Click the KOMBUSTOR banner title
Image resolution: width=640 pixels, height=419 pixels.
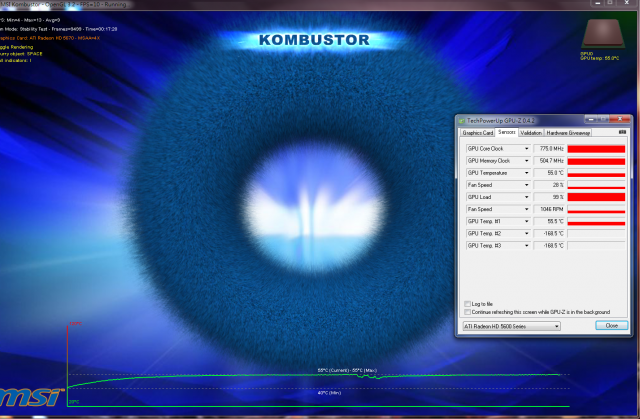coord(314,40)
